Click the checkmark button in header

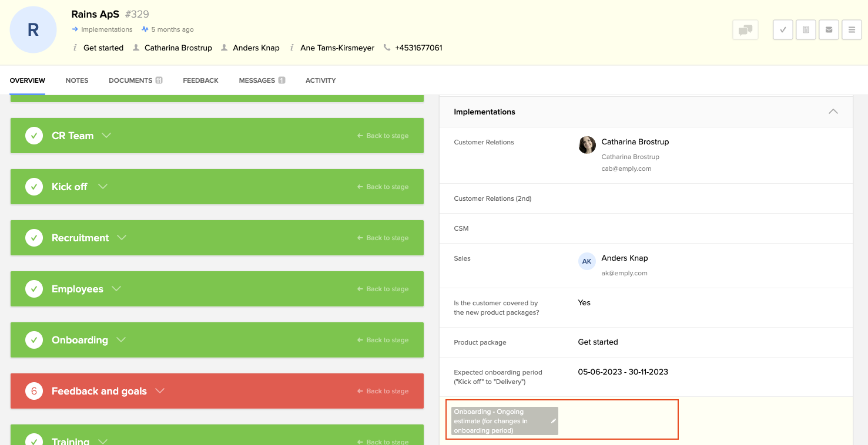point(783,30)
